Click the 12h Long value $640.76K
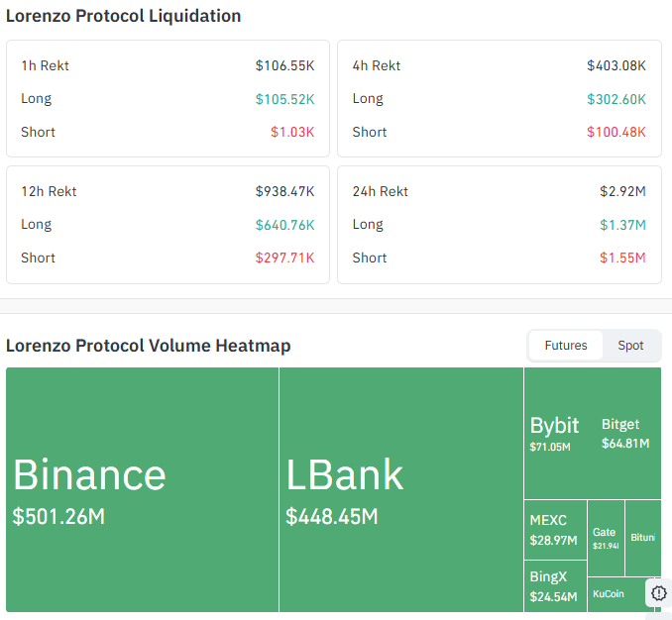 [285, 225]
